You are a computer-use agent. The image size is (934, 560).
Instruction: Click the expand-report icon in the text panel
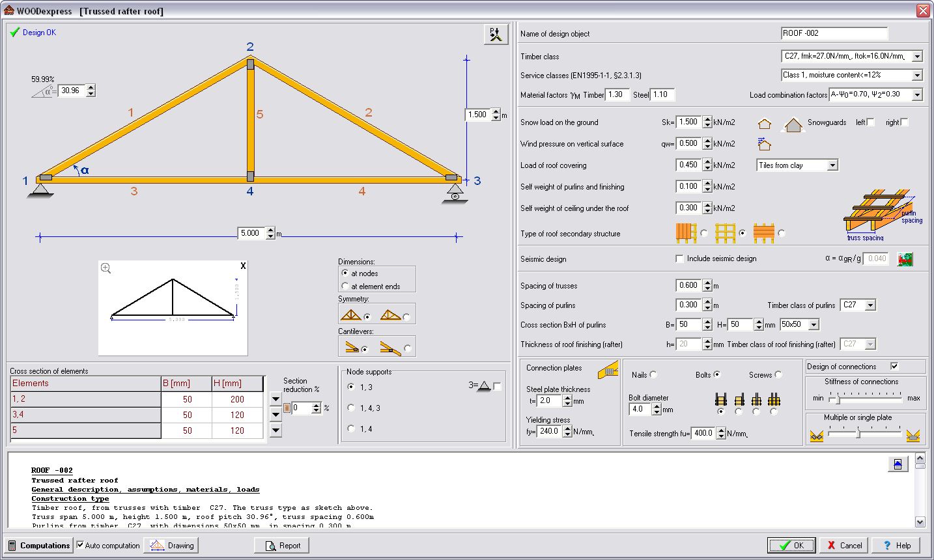pos(898,464)
